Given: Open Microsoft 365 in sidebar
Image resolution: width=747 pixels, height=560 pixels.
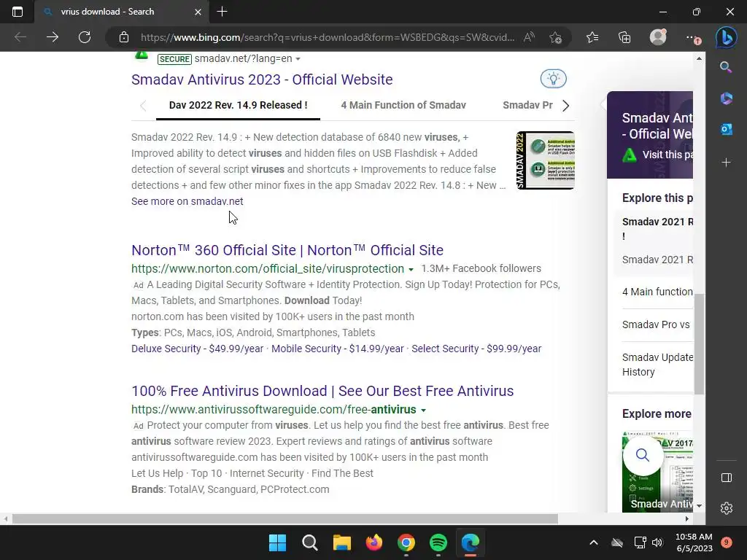Looking at the screenshot, I should (726, 98).
